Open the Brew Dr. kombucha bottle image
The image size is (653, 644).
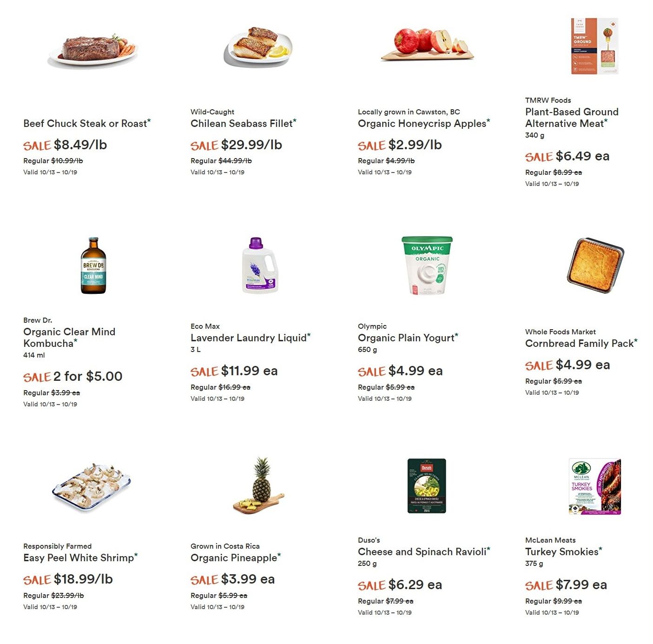click(x=93, y=266)
